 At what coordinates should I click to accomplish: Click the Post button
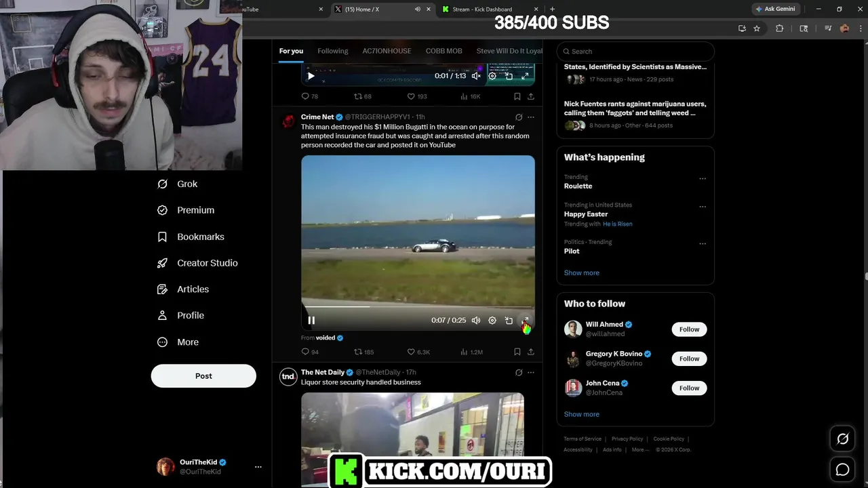coord(203,376)
